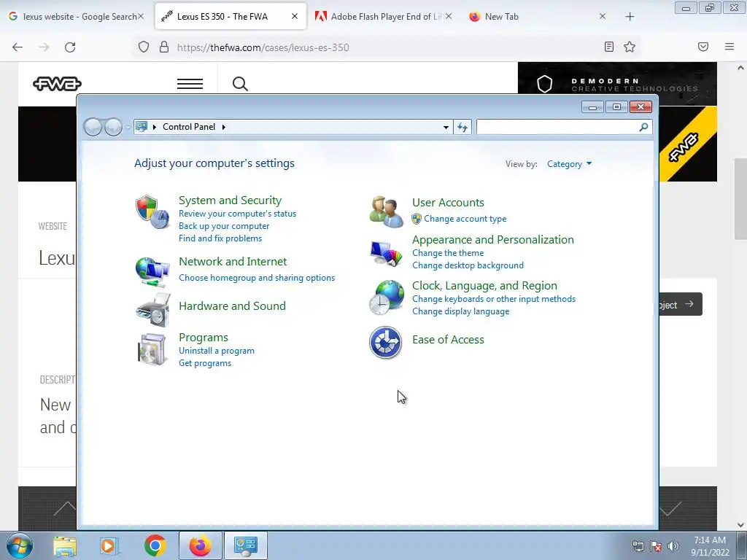Click the Firefox URL address field

(x=386, y=47)
